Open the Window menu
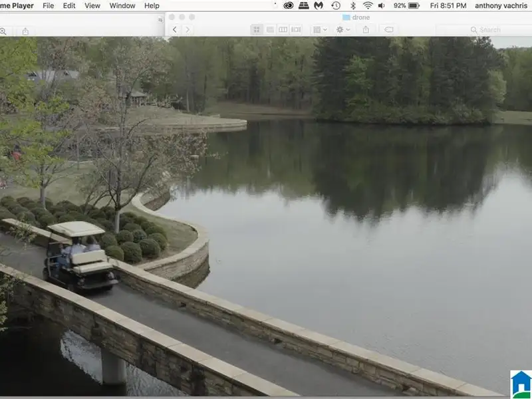 (122, 5)
